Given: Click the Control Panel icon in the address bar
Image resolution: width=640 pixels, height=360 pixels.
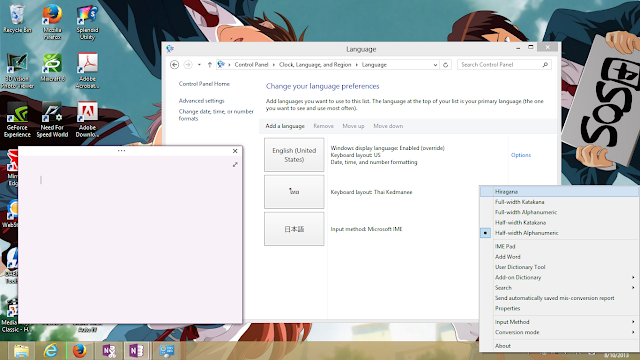Looking at the screenshot, I should 221,64.
